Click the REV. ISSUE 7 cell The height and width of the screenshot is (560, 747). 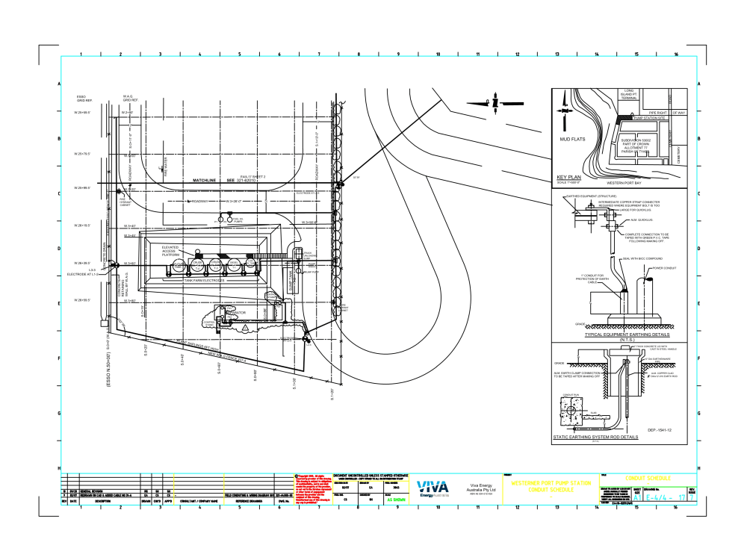[691, 497]
